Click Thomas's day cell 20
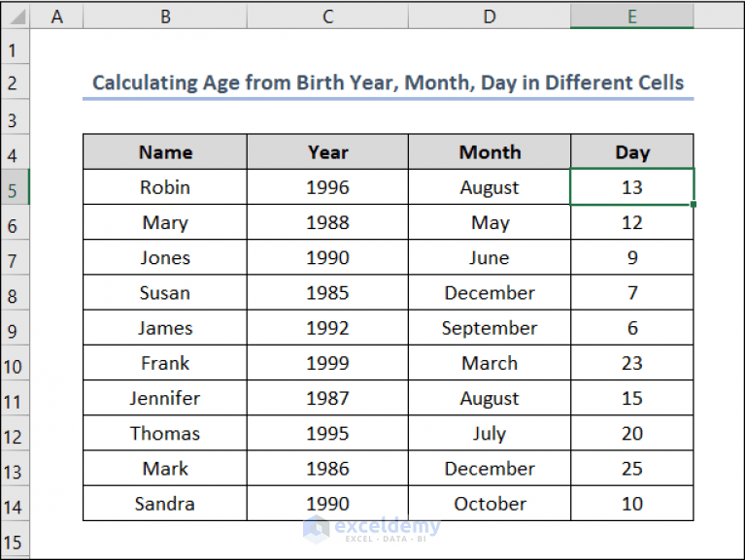This screenshot has width=745, height=560. (x=632, y=433)
